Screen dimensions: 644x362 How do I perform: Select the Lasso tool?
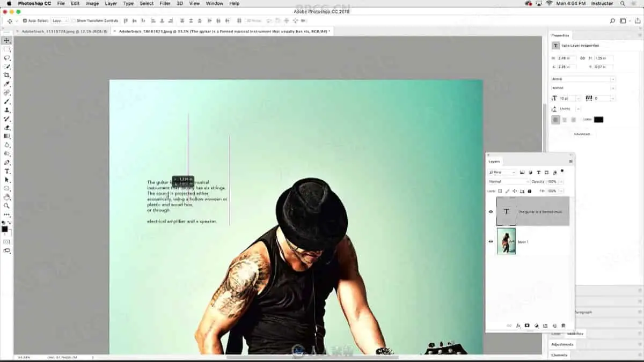pyautogui.click(x=7, y=57)
